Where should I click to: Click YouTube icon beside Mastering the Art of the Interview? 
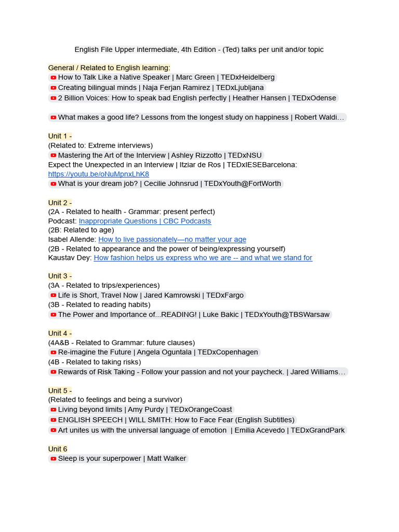tap(54, 156)
